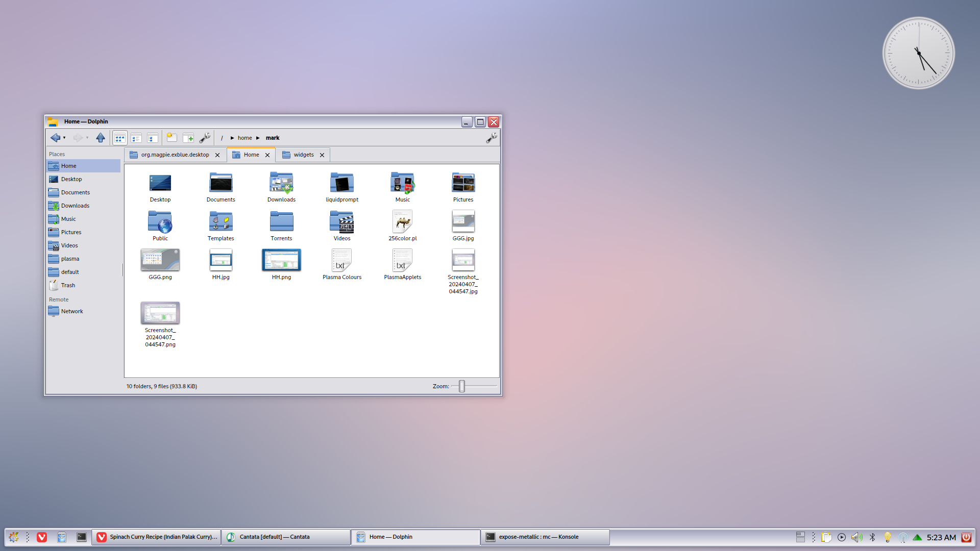The image size is (980, 551).
Task: Select the Torrents folder icon
Action: tap(281, 222)
